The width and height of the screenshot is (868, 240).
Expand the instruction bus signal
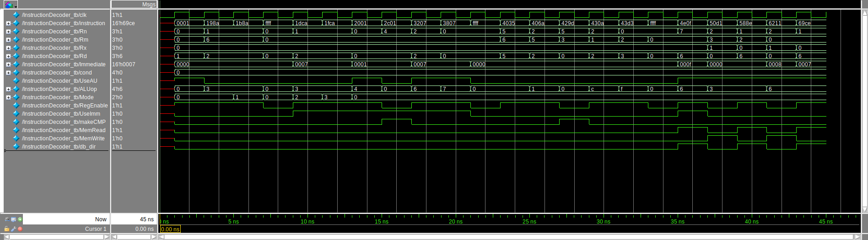pos(8,23)
